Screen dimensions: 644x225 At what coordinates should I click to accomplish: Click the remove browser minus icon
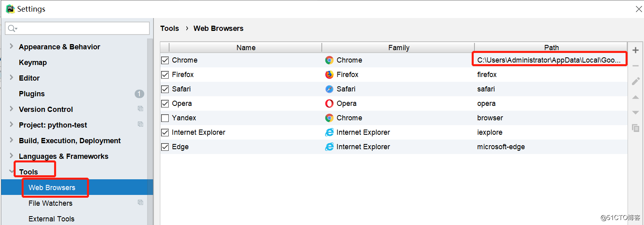(x=635, y=66)
